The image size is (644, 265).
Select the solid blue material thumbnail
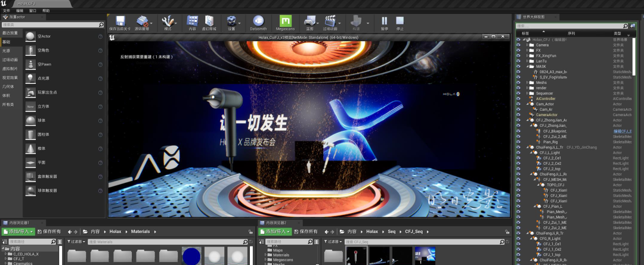coord(191,256)
